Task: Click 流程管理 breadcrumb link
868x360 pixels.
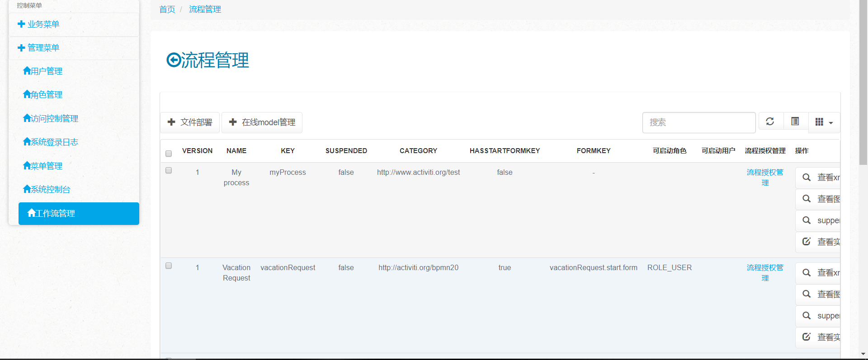Action: click(x=205, y=9)
